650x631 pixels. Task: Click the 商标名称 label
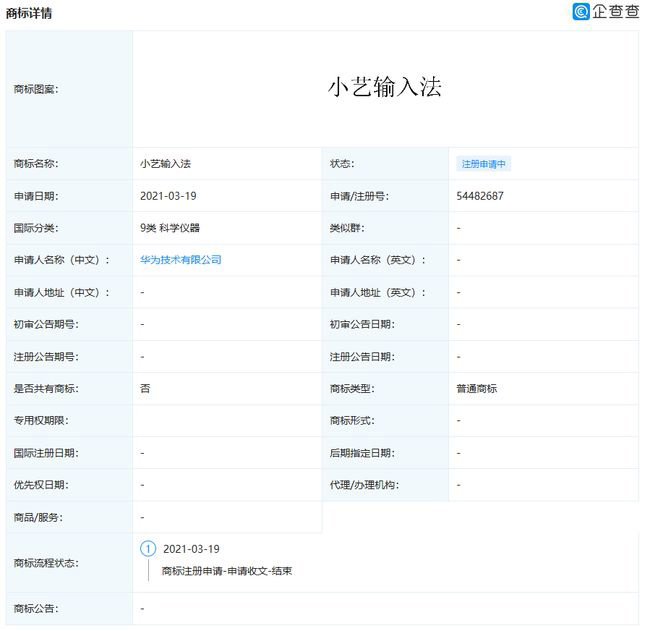[x=36, y=164]
